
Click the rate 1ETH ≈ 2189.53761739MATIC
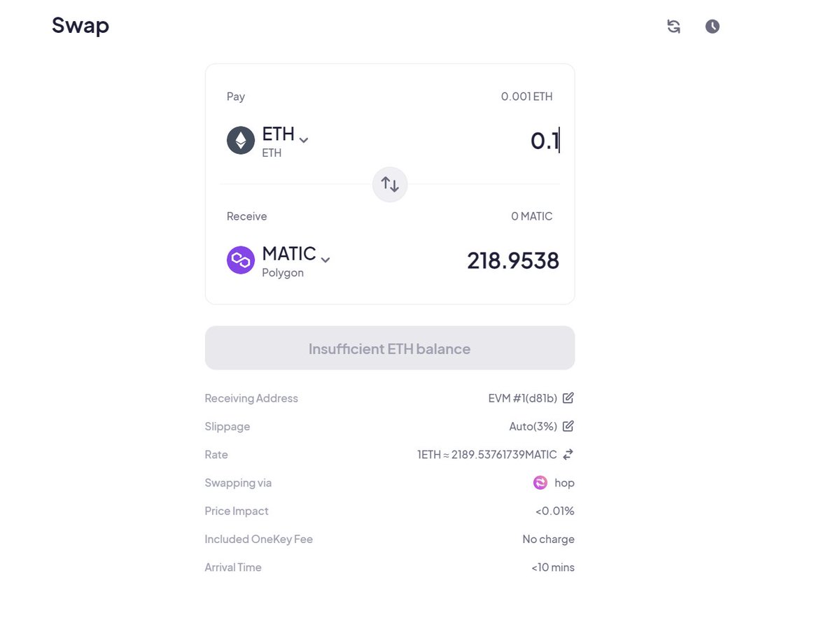(487, 455)
